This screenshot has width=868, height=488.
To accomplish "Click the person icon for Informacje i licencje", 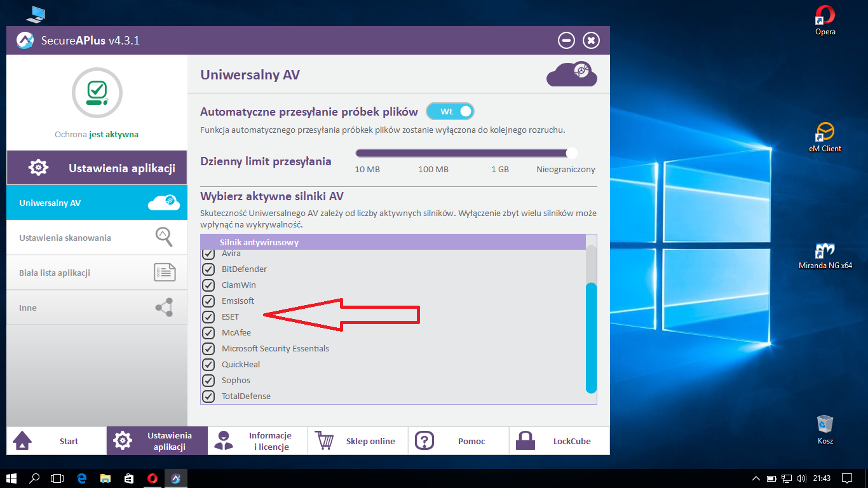I will tap(224, 440).
